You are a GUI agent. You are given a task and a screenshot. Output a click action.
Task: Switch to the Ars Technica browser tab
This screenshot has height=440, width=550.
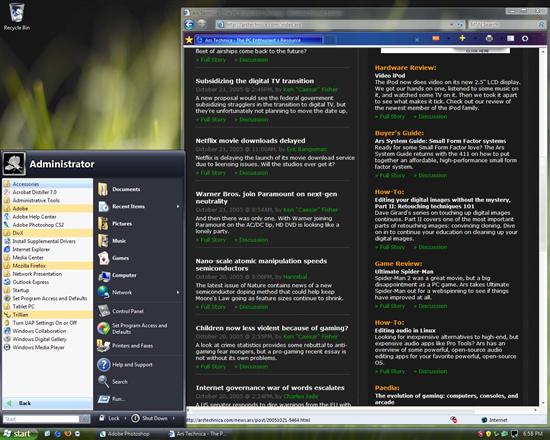click(x=259, y=40)
